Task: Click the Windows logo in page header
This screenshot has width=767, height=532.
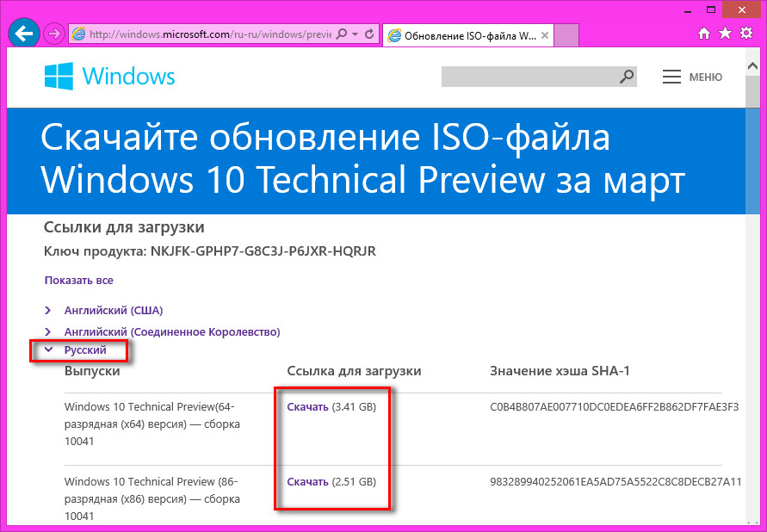Action: click(109, 77)
